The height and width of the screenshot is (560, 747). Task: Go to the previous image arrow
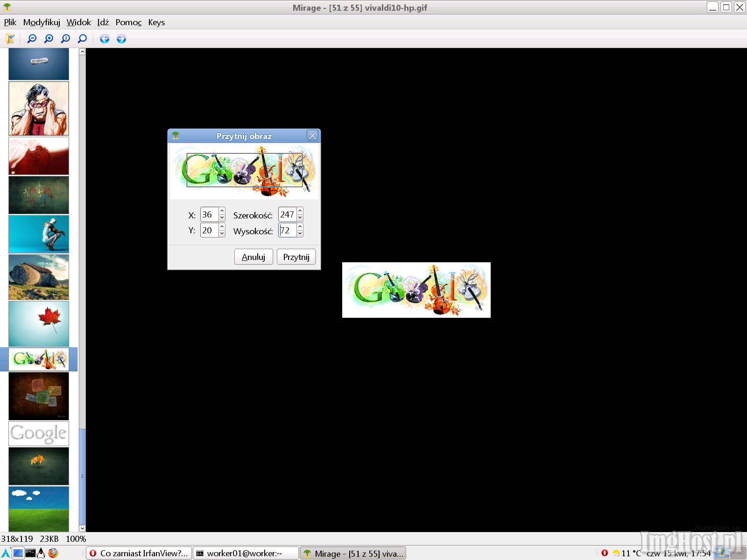pyautogui.click(x=105, y=39)
